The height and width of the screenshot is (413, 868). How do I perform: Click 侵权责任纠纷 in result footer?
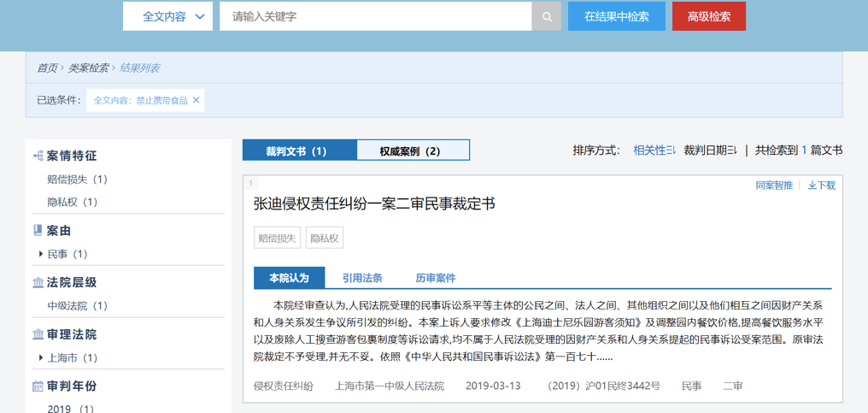[x=284, y=386]
